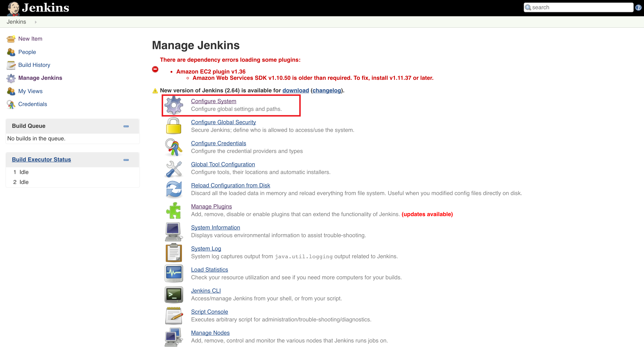Click the Build History notepad icon

(x=11, y=65)
